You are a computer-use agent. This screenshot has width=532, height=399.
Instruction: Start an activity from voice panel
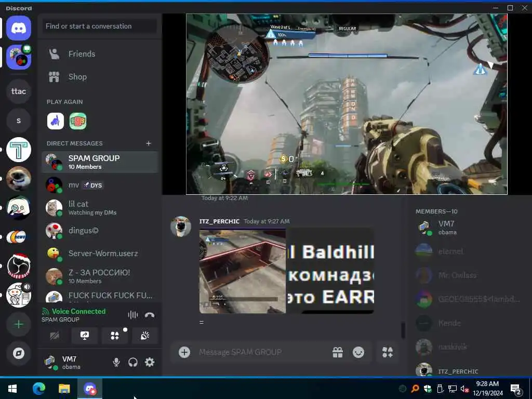(x=115, y=336)
